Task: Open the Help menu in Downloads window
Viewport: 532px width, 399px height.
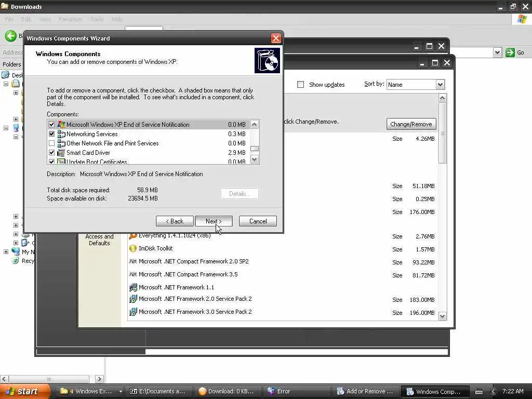Action: pos(117,19)
